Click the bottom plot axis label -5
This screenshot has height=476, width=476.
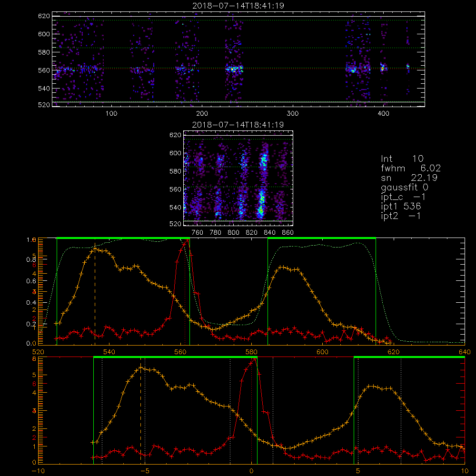click(x=145, y=471)
